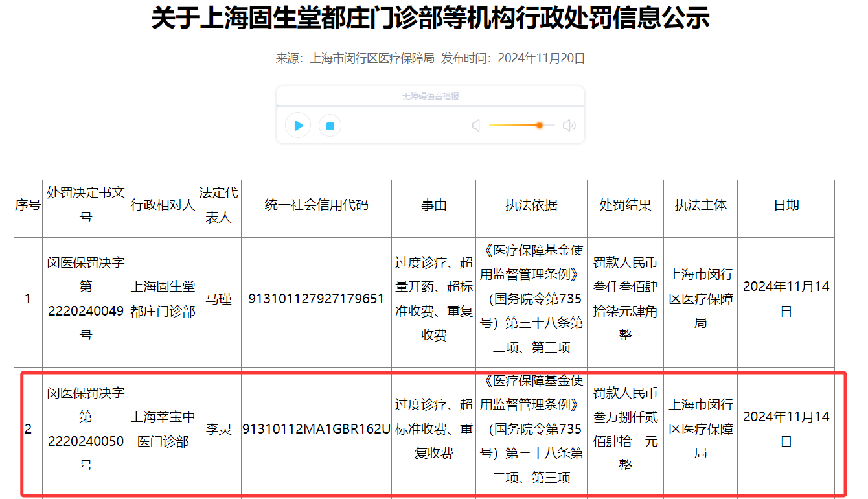Click credit code 91310112792717965I
The width and height of the screenshot is (868, 499).
(316, 299)
